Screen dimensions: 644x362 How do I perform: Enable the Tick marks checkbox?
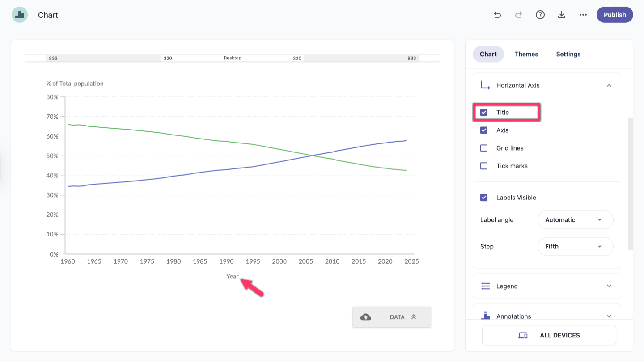click(x=484, y=166)
